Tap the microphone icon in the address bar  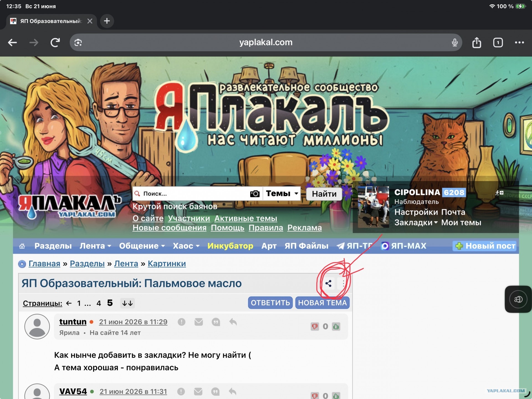(x=454, y=42)
